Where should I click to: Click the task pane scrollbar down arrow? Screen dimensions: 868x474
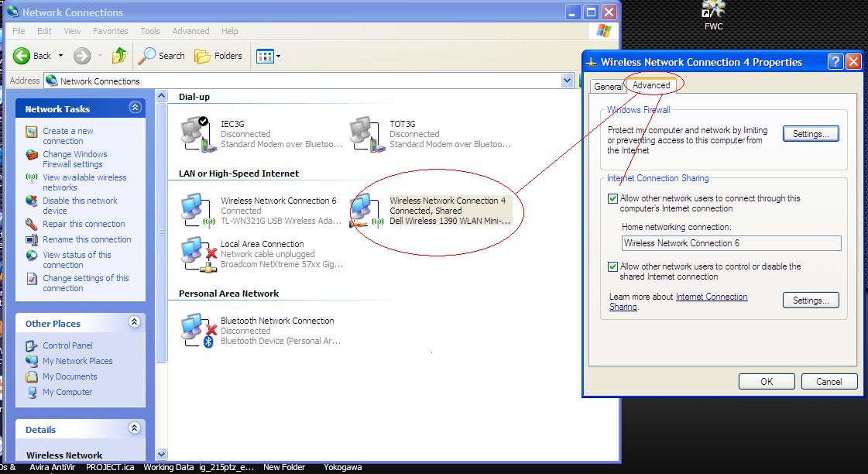click(x=161, y=455)
